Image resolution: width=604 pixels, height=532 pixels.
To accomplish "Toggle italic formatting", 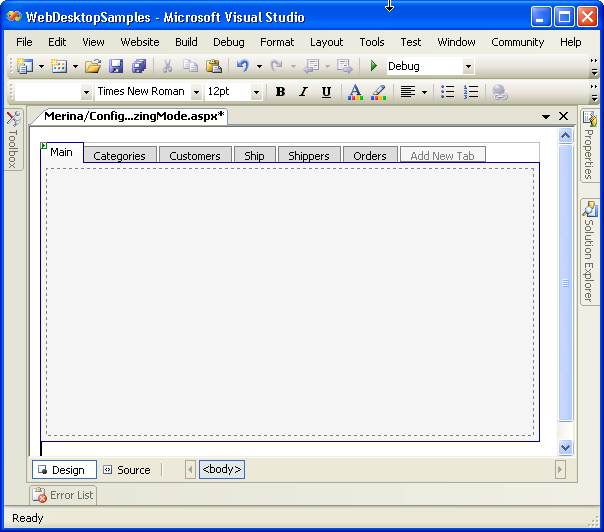I will (303, 92).
